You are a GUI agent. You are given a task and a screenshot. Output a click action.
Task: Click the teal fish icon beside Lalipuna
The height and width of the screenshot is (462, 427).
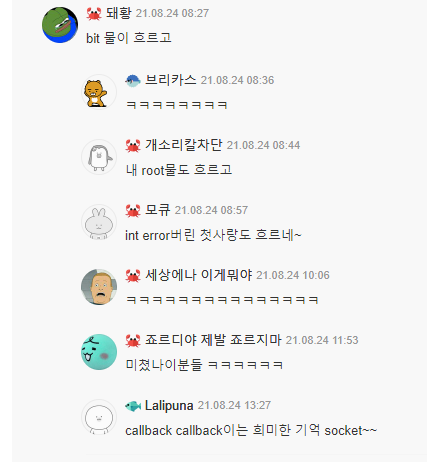point(133,406)
